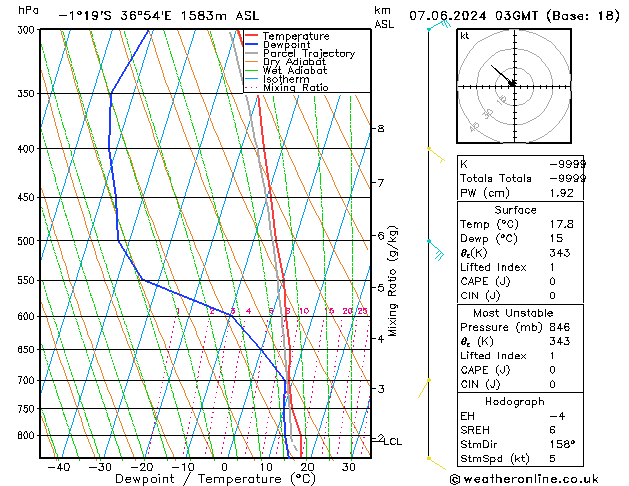
Task: Click the 'Dry Adiabat' legend label
Action: [294, 62]
